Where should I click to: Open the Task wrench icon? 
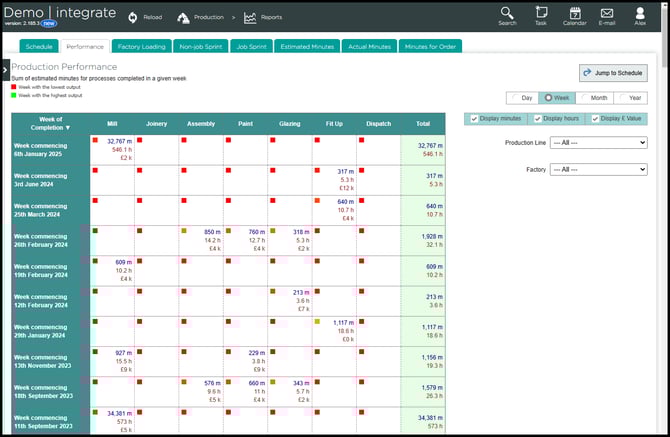click(x=541, y=13)
